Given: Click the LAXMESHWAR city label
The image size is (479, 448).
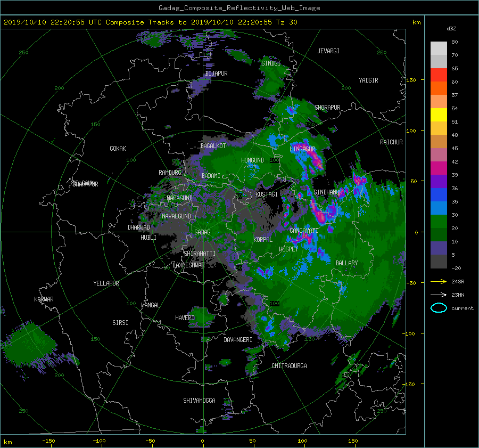Looking at the screenshot, I should pos(188,265).
